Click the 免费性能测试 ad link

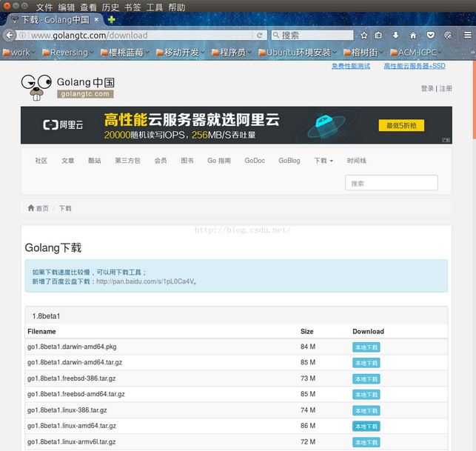tap(351, 66)
